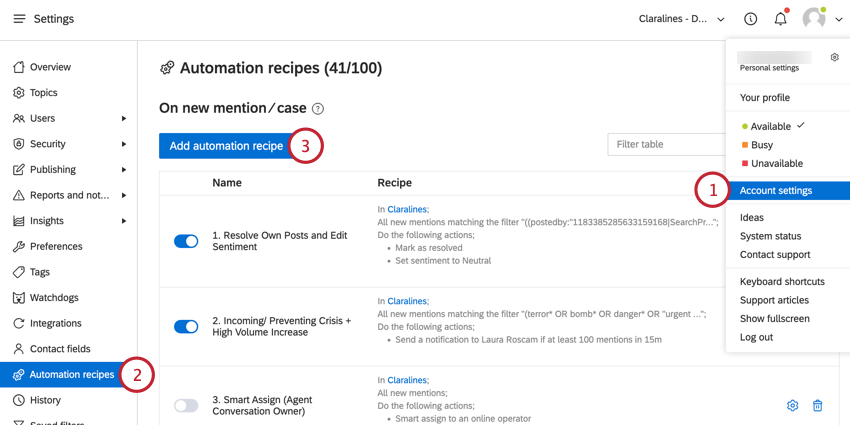Click the user avatar picture
The image size is (850, 425).
click(x=814, y=19)
